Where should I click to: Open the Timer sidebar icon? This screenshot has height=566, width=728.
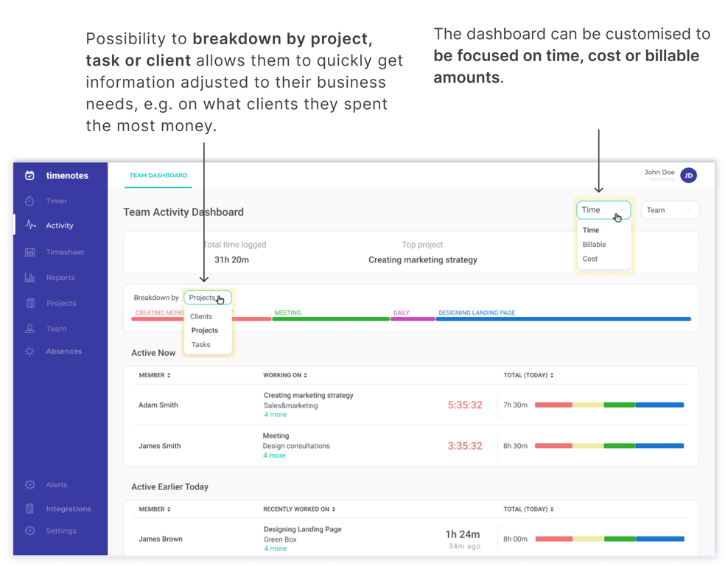(29, 201)
